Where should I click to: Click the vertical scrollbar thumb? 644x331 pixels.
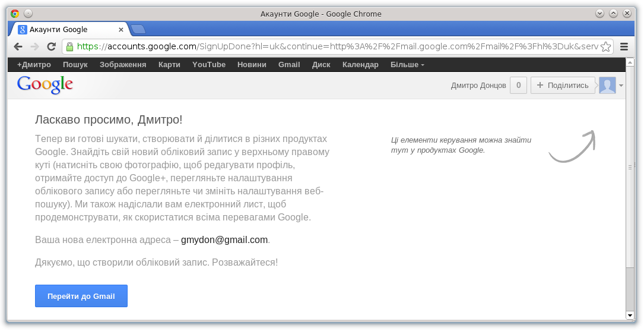tap(630, 166)
